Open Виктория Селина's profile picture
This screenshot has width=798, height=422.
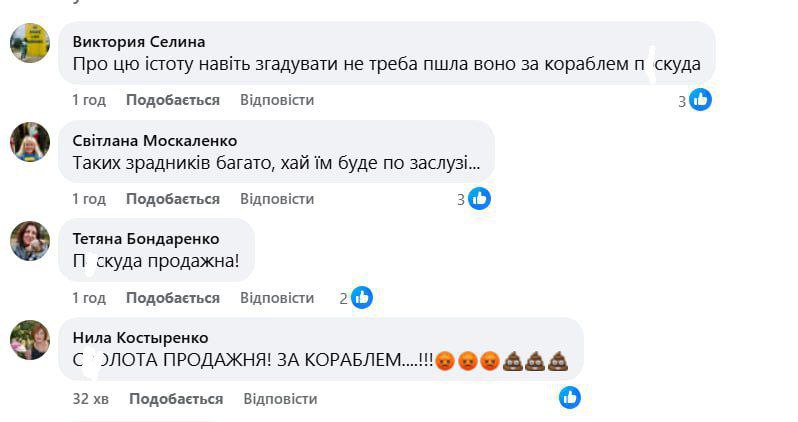point(30,42)
